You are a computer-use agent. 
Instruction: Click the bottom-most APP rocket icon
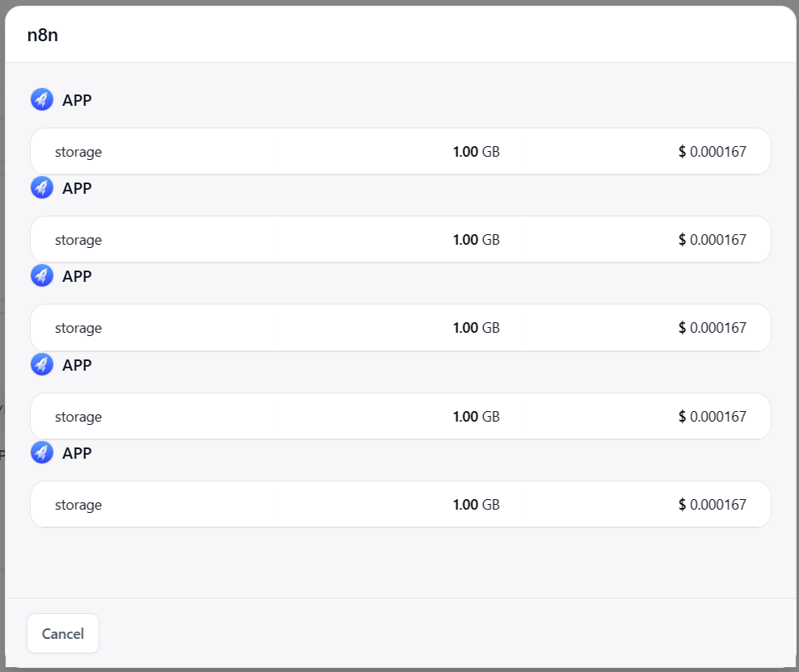pyautogui.click(x=42, y=452)
